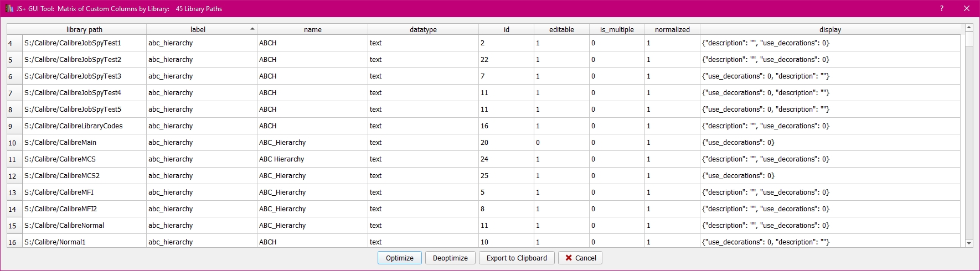
Task: Click the vertical scrollbar handle
Action: coord(969,39)
